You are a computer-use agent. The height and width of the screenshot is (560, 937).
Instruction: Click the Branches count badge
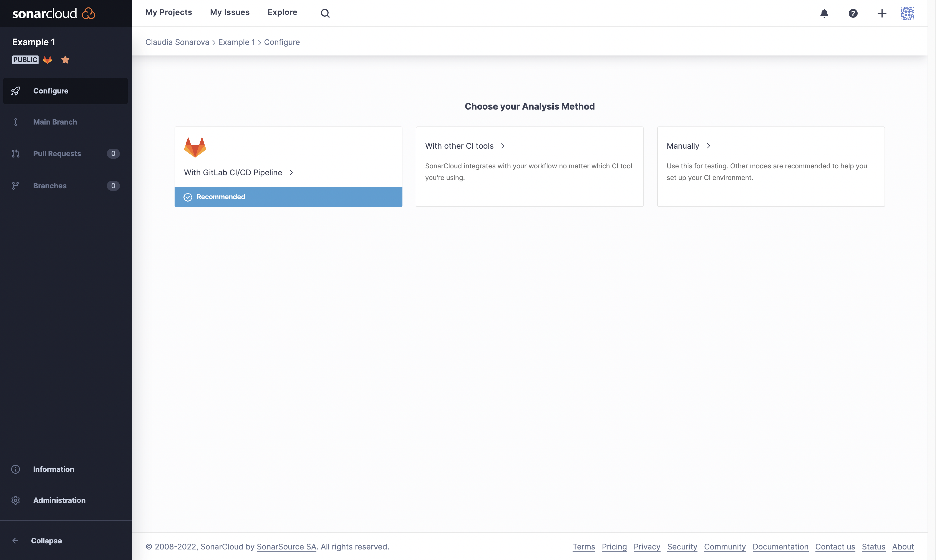[x=113, y=186]
